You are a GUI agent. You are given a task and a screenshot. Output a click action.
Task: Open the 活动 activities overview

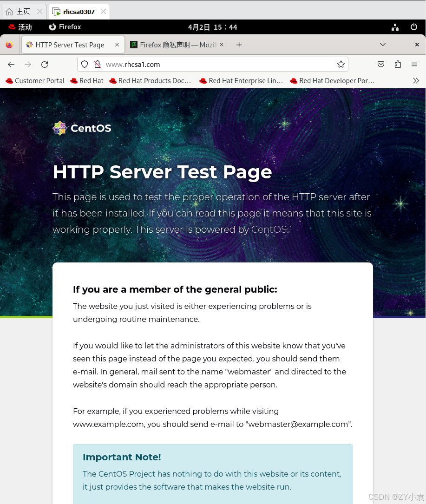point(20,27)
